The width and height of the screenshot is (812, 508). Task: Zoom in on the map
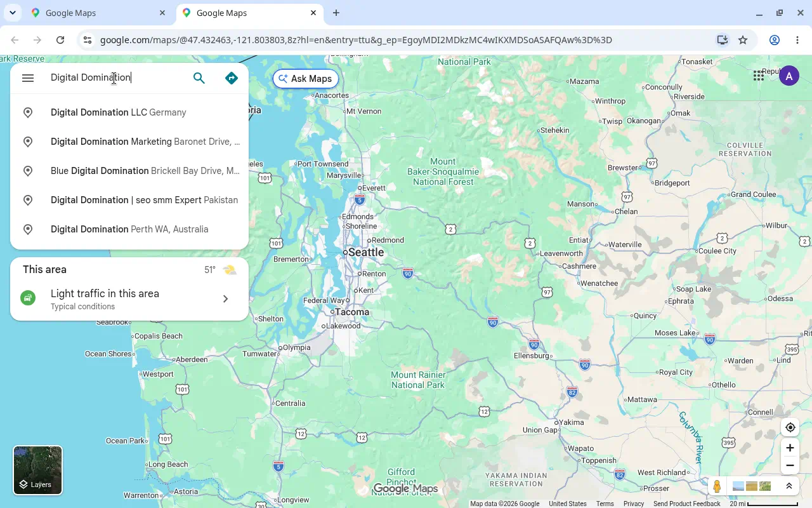(x=790, y=448)
